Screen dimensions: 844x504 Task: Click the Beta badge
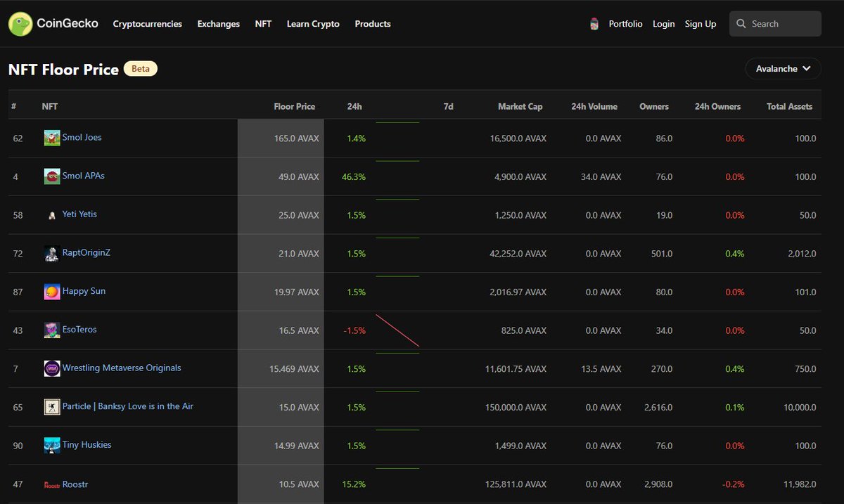click(x=141, y=69)
